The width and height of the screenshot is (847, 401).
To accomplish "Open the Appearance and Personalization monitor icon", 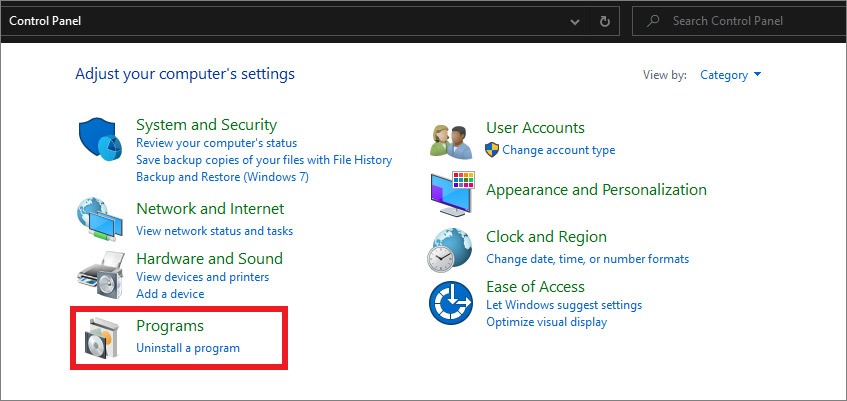I will pyautogui.click(x=452, y=193).
